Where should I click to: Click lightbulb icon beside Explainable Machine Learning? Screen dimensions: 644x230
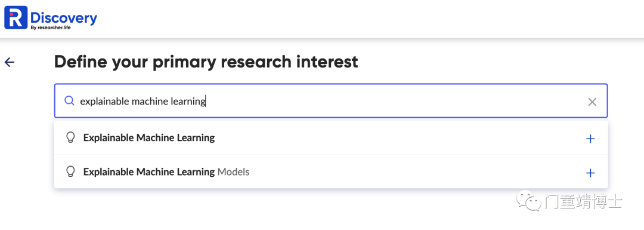click(70, 138)
